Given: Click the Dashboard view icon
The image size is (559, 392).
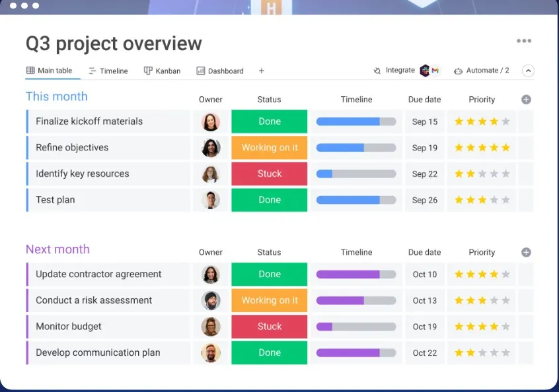Looking at the screenshot, I should point(200,71).
